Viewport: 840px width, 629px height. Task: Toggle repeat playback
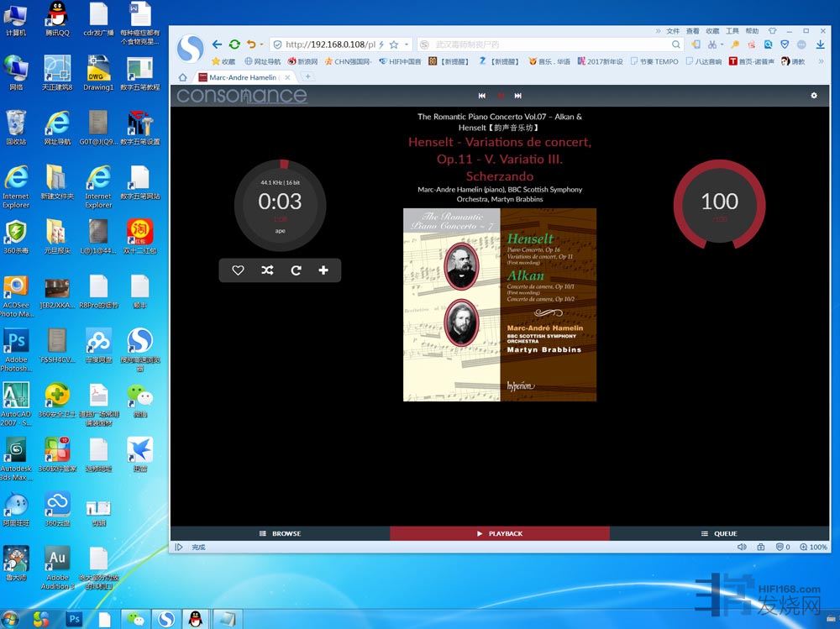pos(296,270)
